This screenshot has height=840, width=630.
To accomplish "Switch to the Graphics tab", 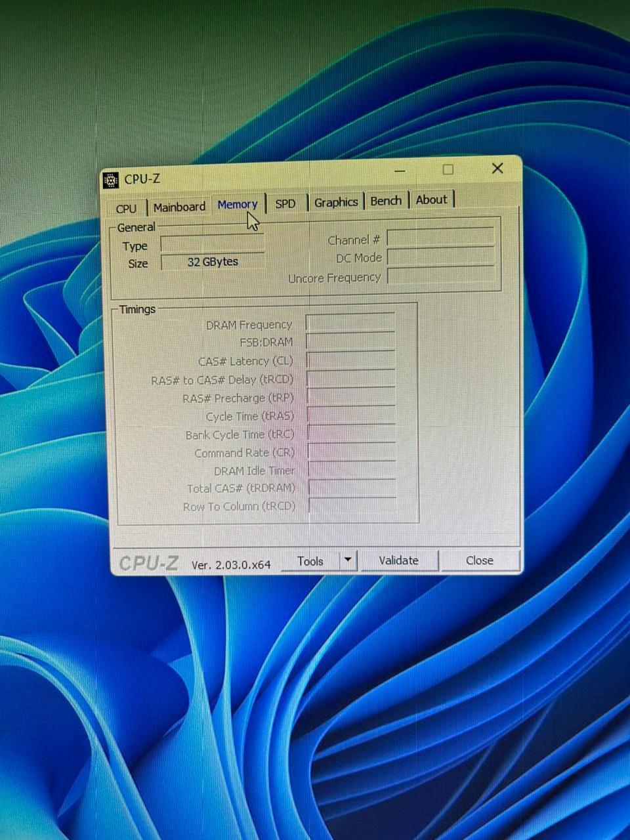I will tap(336, 201).
